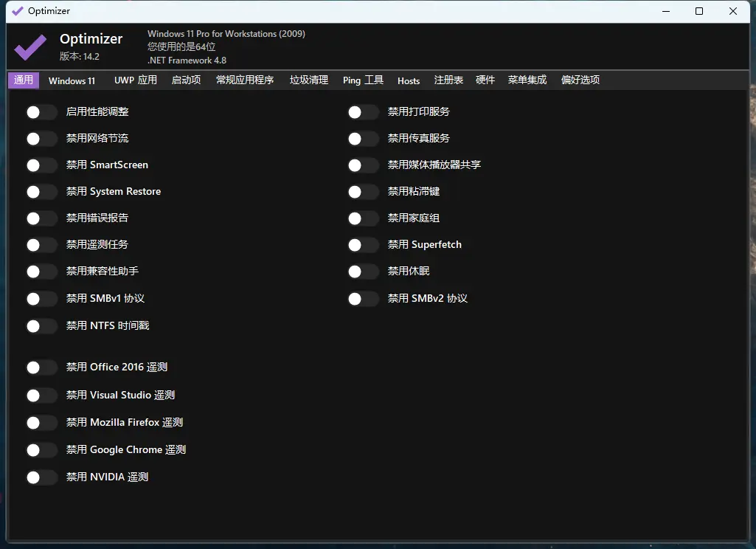Image resolution: width=756 pixels, height=549 pixels.
Task: Switch on 禁用 SMBv1 协议
Action: pyautogui.click(x=42, y=299)
